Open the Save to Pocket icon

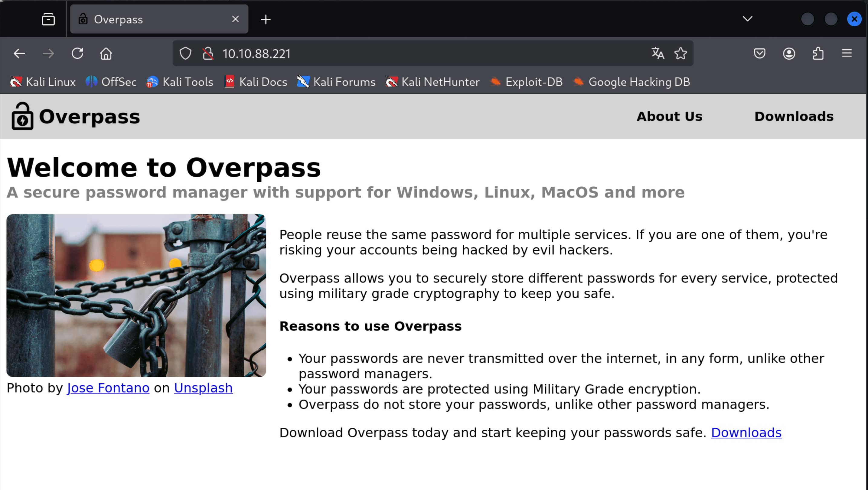click(x=759, y=54)
